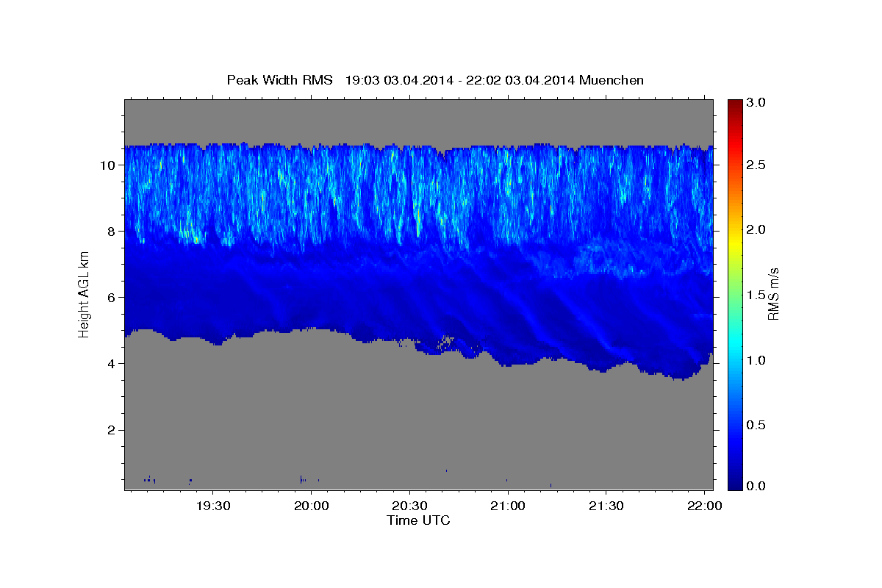
Task: Click the height tick label 10
Action: coord(107,165)
